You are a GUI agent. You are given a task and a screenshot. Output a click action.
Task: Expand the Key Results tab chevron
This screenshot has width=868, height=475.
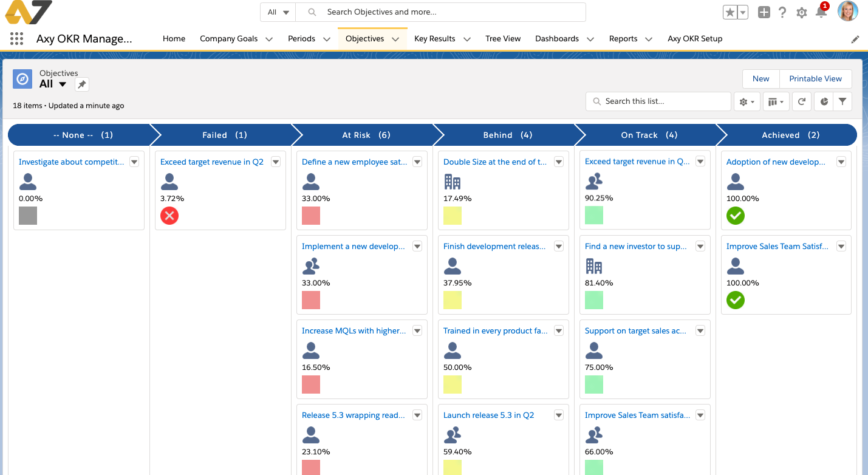tap(466, 39)
